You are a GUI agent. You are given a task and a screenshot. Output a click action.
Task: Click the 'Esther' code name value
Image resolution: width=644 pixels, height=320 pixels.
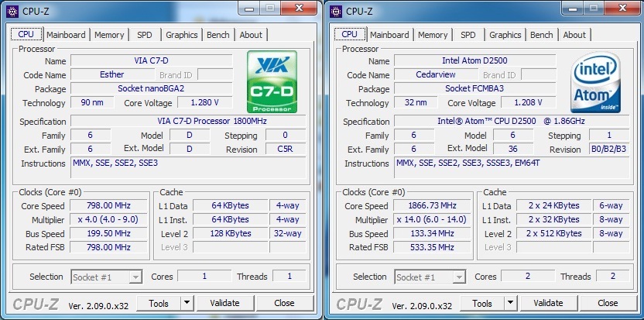point(112,74)
